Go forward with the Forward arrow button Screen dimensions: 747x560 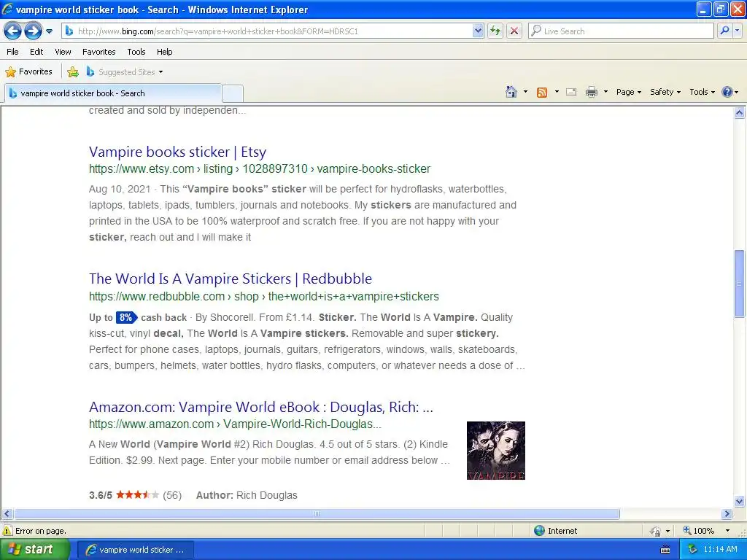[33, 31]
